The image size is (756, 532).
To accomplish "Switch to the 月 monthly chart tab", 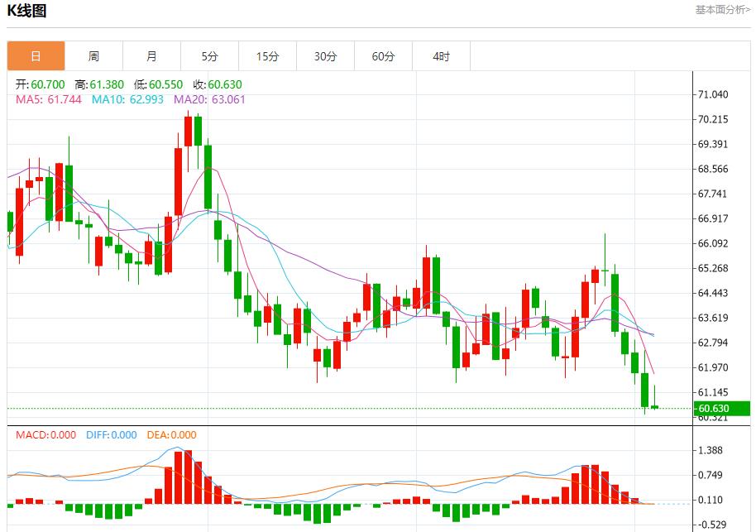I will 151,55.
